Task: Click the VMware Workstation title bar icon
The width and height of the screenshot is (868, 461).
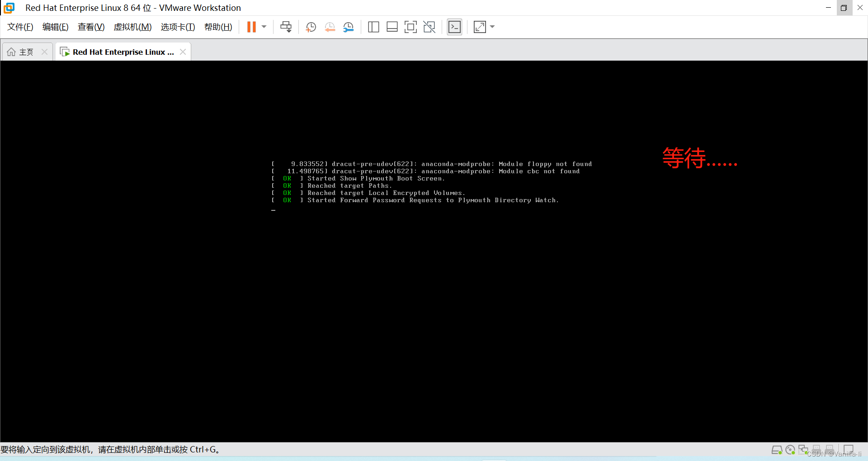Action: [9, 8]
